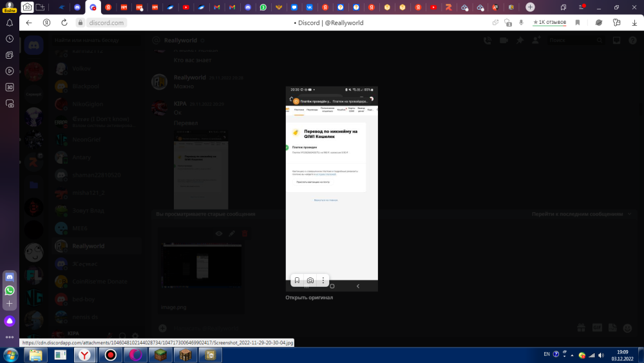Open browsing history clock icon
The image size is (644, 363).
pyautogui.click(x=10, y=39)
